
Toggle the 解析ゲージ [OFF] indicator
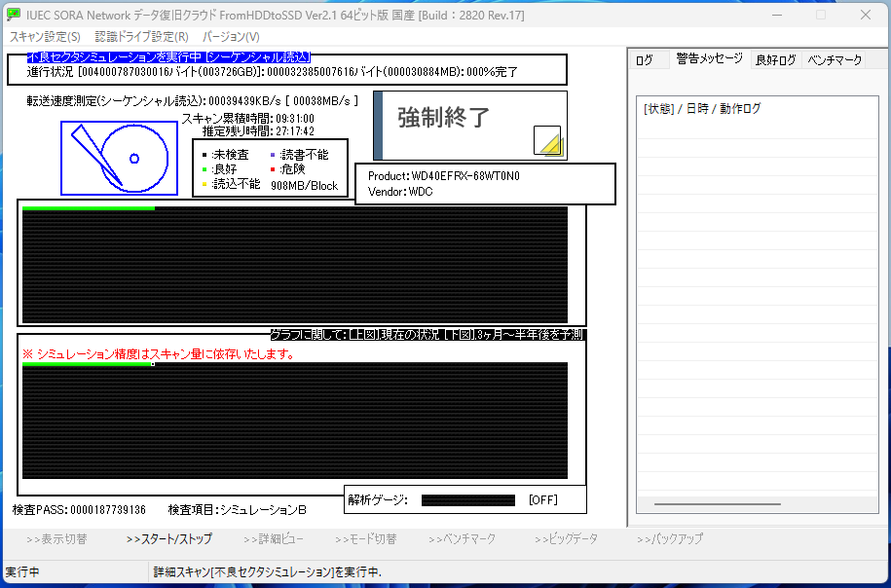pyautogui.click(x=542, y=500)
